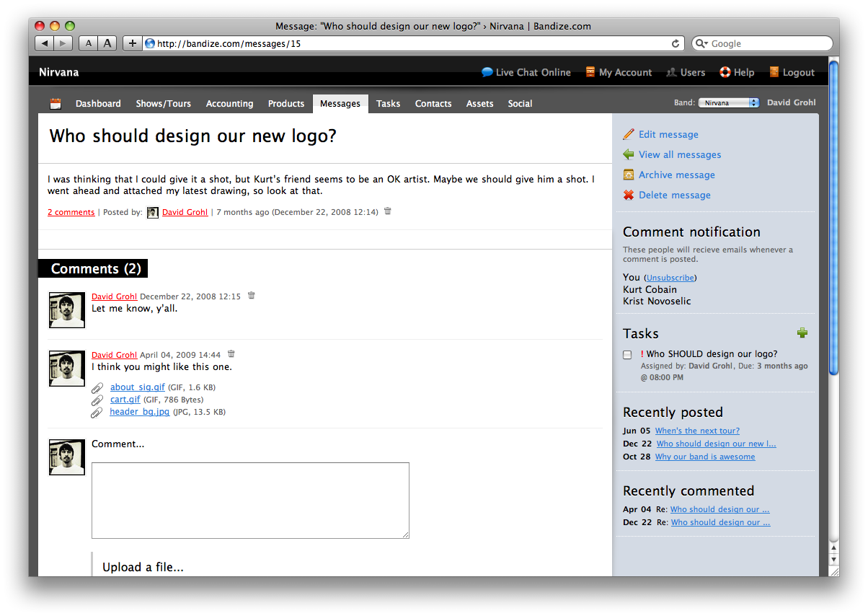
Task: Click the trash icon on the December 22 comment
Action: click(x=252, y=296)
